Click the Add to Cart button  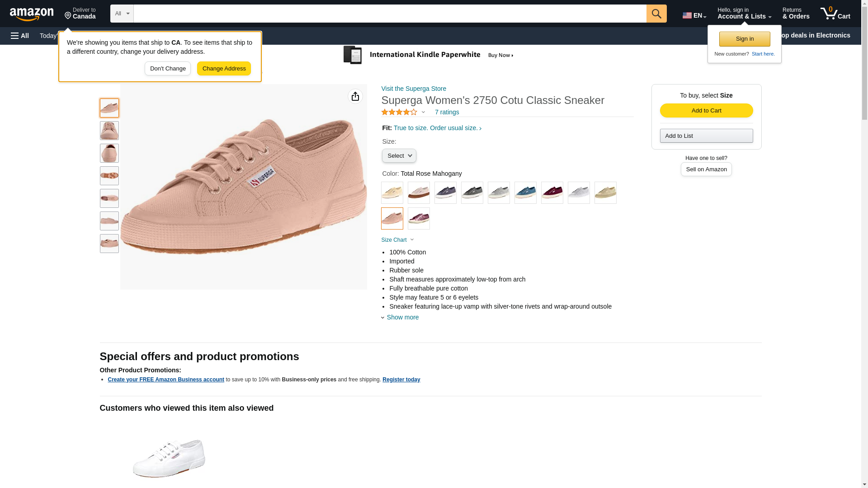(706, 111)
